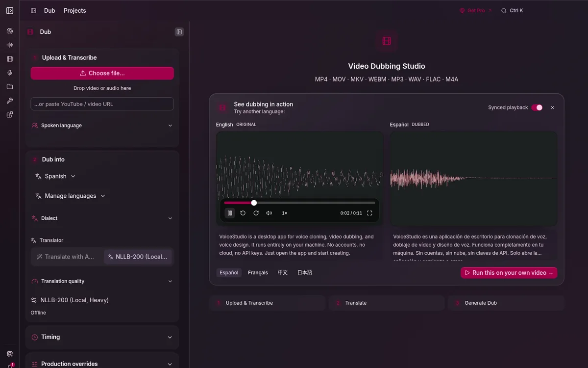The height and width of the screenshot is (368, 588).
Task: Open the film strip dubbing page in sidebar
Action: click(10, 59)
